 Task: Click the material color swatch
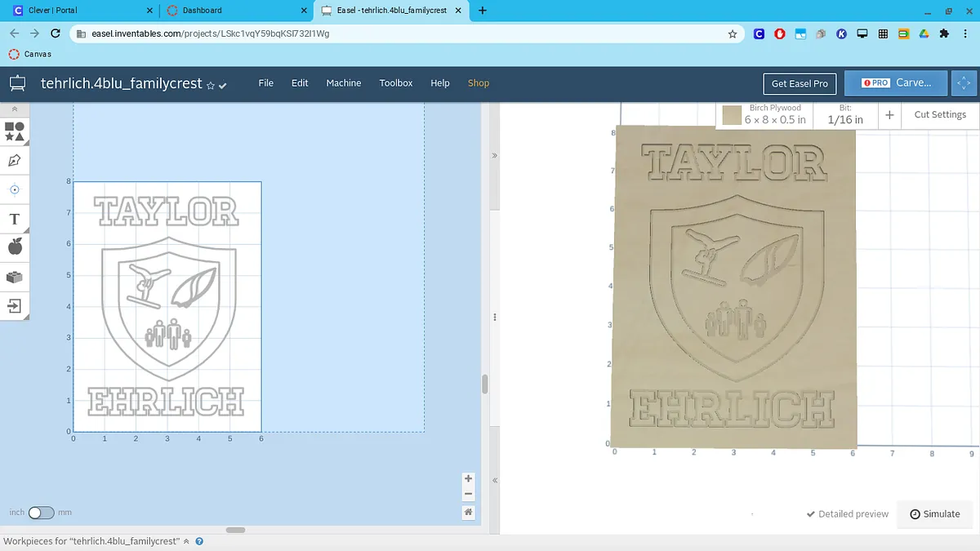click(732, 115)
